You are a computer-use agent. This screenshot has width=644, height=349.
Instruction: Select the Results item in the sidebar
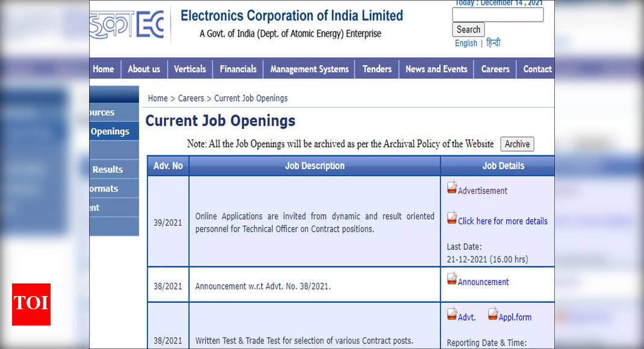coord(114,169)
